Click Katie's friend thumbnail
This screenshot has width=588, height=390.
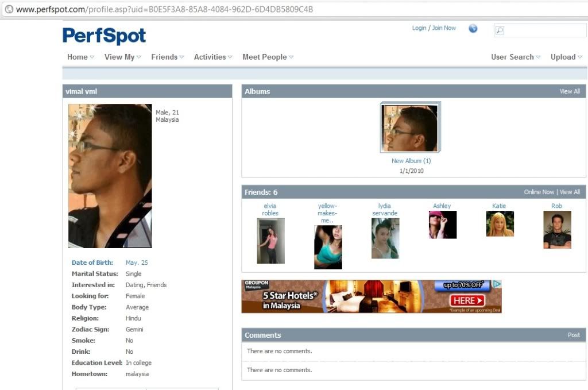click(x=500, y=223)
